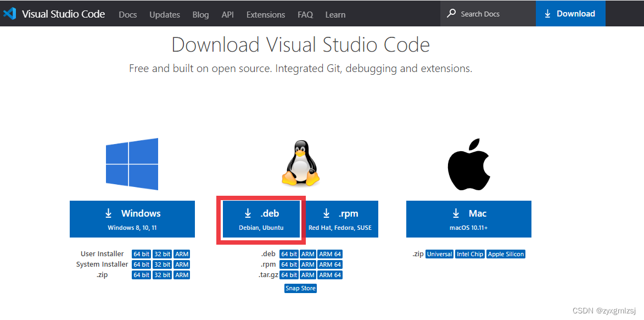Select .tar.gz ARM link
Image resolution: width=644 pixels, height=320 pixels.
(308, 275)
